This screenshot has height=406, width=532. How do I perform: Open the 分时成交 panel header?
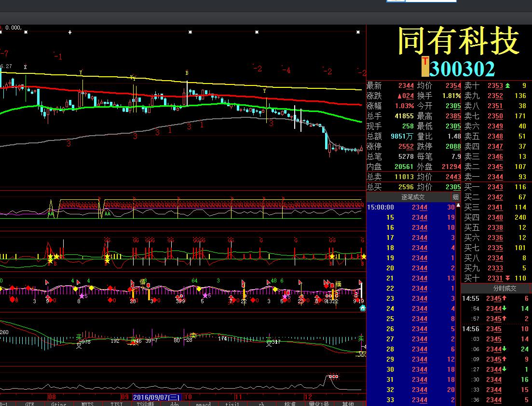(505, 288)
